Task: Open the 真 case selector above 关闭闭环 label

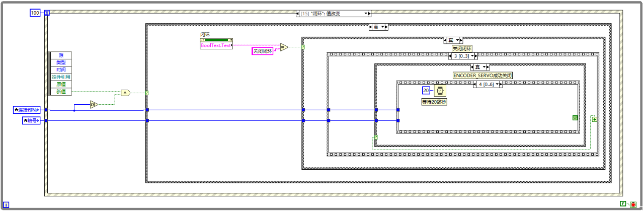Action: 453,40
